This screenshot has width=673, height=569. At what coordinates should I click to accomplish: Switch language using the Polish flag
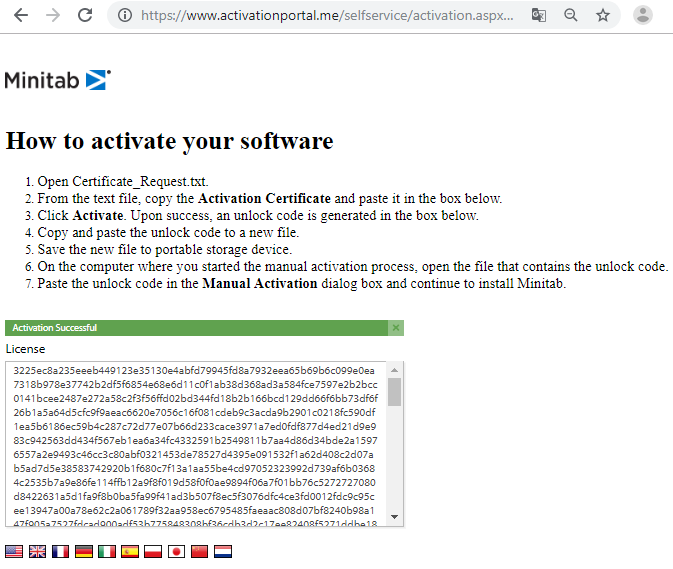click(153, 551)
